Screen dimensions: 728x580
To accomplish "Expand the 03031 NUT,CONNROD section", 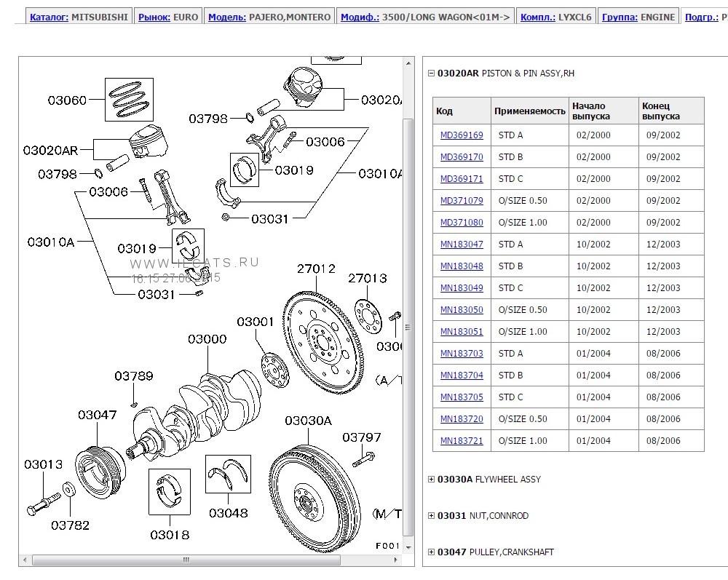I will point(431,516).
